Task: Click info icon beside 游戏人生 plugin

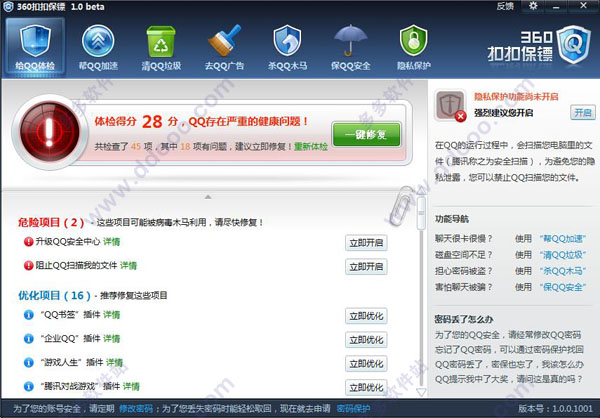Action: pos(29,362)
